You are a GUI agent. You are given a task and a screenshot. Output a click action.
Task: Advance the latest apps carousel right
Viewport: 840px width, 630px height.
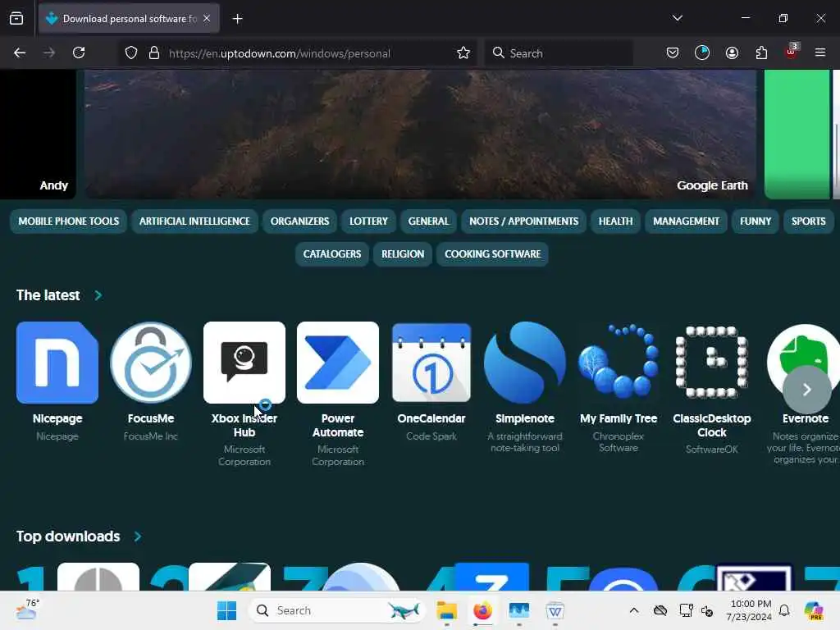(807, 390)
